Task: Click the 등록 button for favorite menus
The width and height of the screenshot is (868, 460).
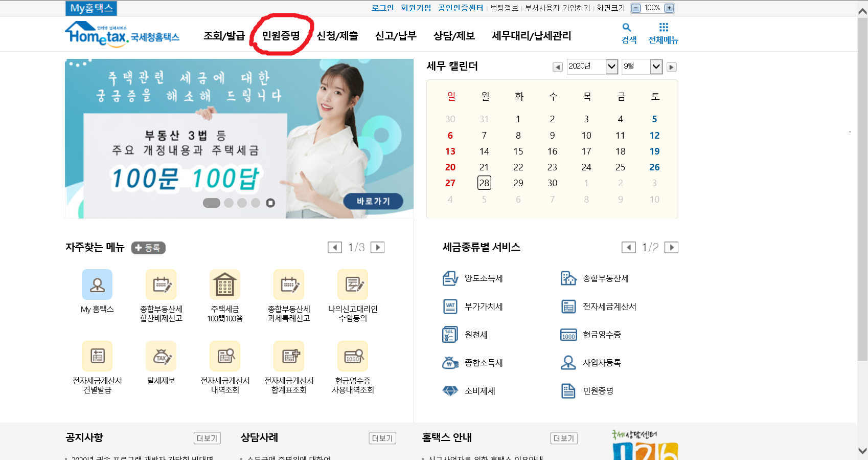Action: pyautogui.click(x=148, y=248)
